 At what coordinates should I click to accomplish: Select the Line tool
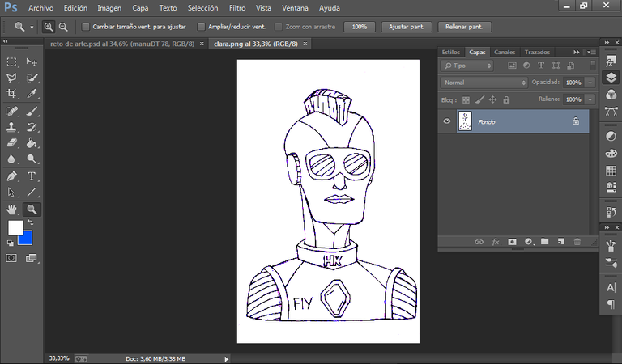[32, 192]
